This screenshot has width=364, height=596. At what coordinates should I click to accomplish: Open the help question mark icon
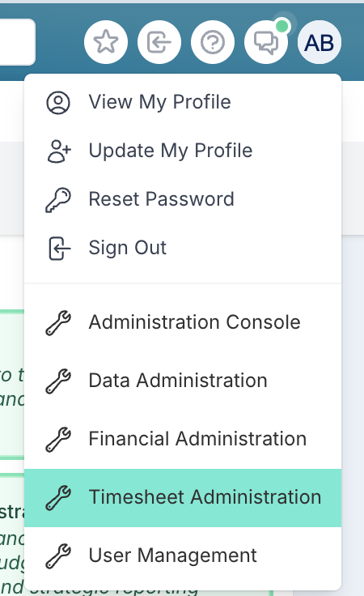(x=213, y=42)
